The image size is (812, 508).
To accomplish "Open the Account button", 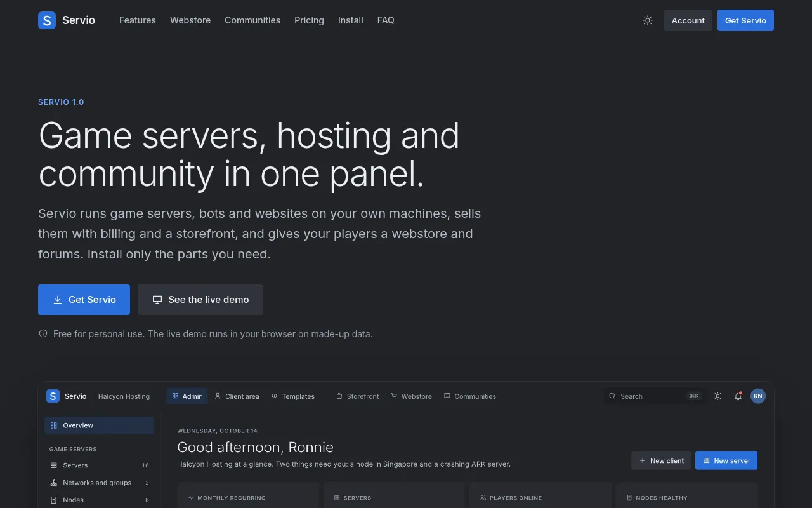I will click(688, 20).
